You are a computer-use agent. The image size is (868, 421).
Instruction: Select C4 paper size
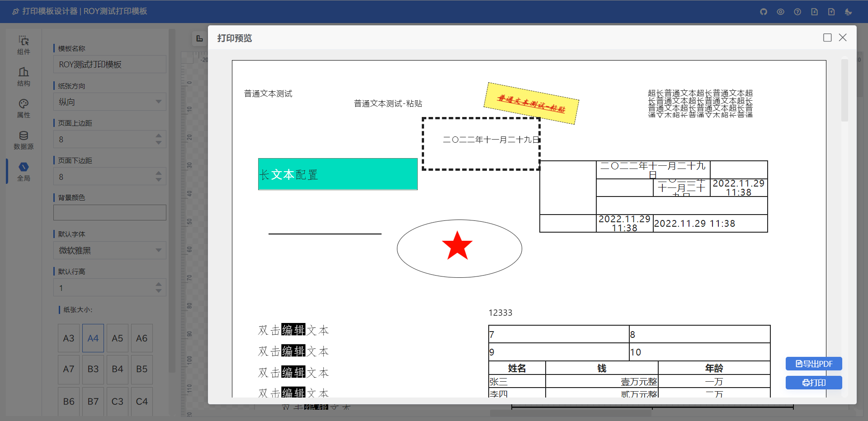click(x=142, y=401)
